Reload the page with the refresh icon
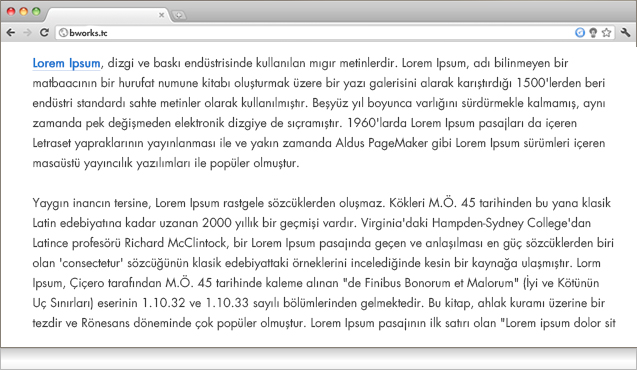Image resolution: width=637 pixels, height=370 pixels. 44,32
